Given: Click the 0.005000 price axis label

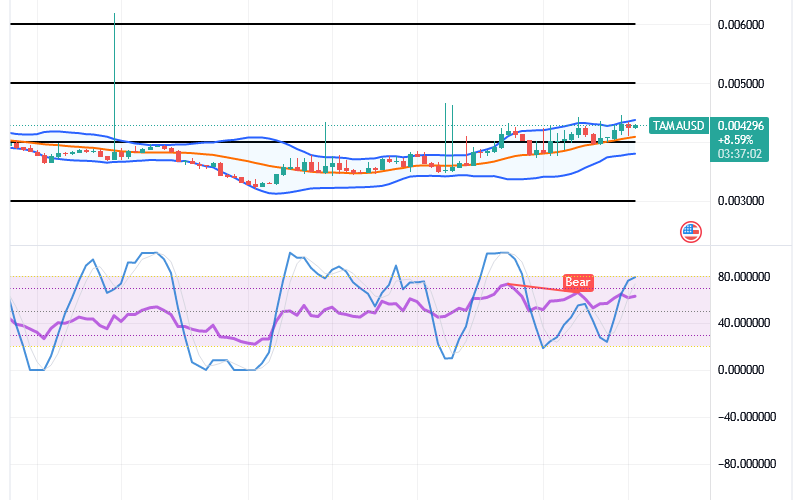Looking at the screenshot, I should [x=741, y=84].
